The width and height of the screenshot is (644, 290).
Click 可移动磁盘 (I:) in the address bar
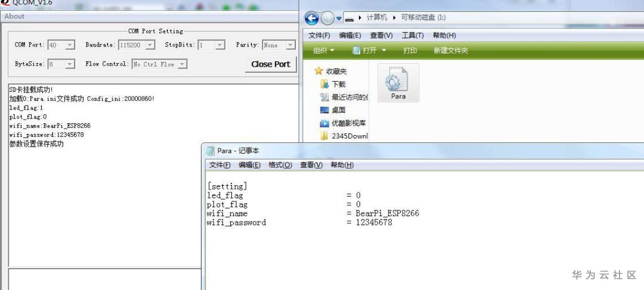[423, 18]
